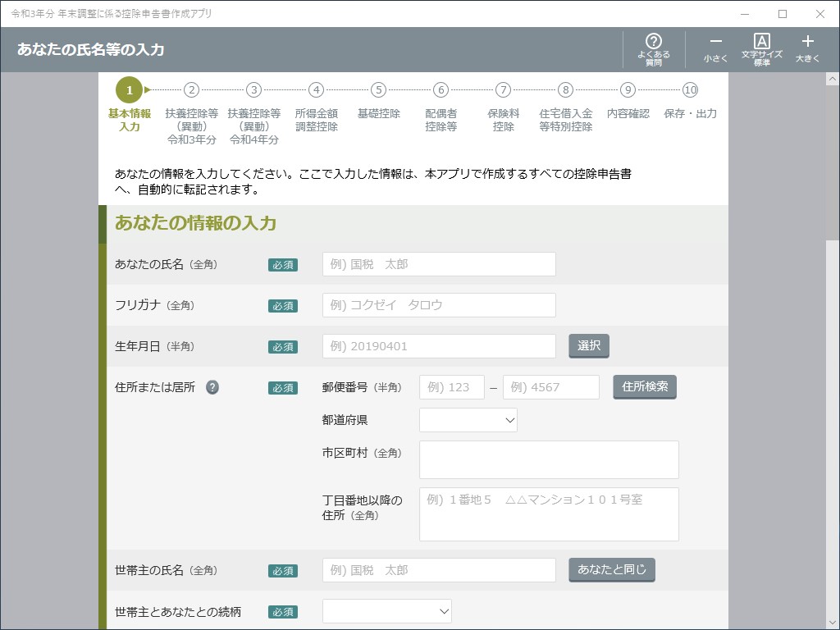Select step ⑦ 保険料控除 circle icon
840x630 pixels.
pos(503,90)
